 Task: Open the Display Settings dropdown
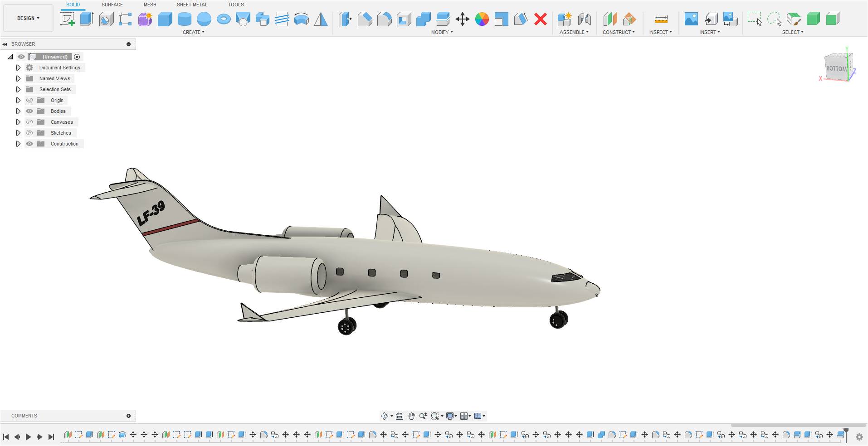coord(451,416)
